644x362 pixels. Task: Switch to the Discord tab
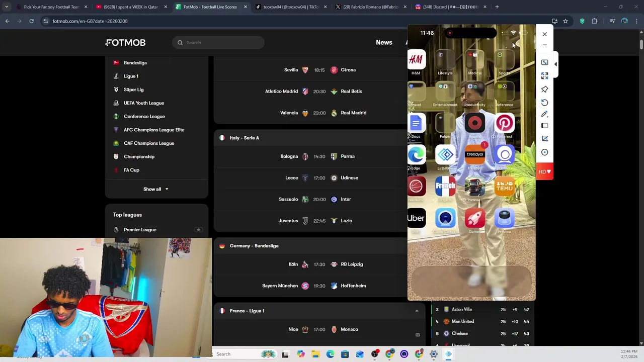[x=450, y=7]
